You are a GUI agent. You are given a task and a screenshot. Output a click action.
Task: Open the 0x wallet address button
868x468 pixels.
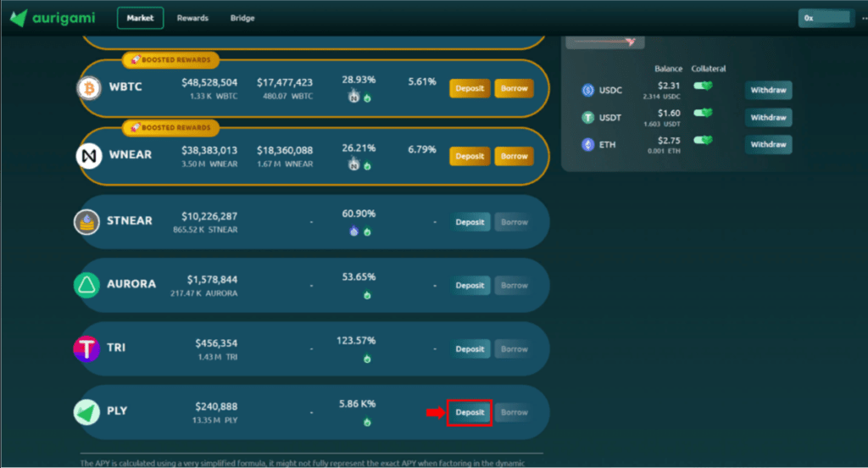click(826, 18)
